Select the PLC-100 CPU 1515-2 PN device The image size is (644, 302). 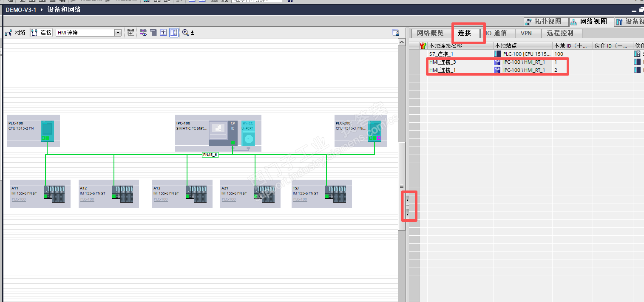34,131
